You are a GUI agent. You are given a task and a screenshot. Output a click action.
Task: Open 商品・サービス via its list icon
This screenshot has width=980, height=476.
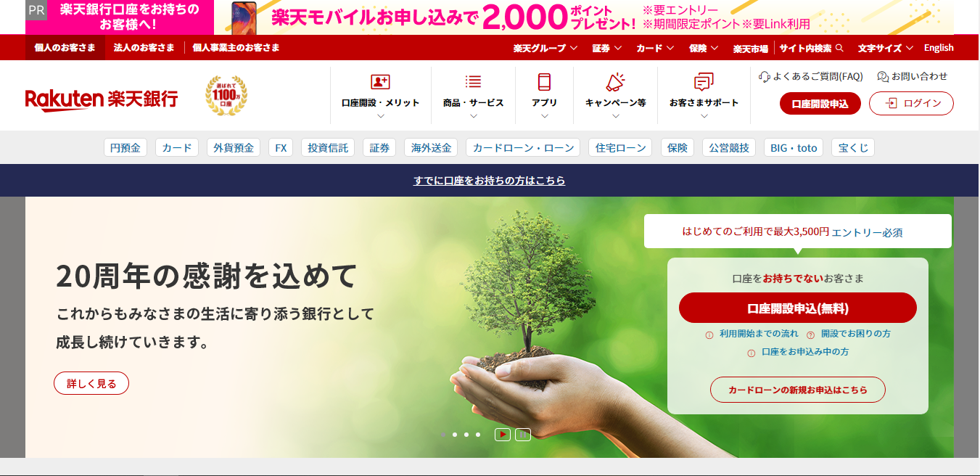pos(472,82)
